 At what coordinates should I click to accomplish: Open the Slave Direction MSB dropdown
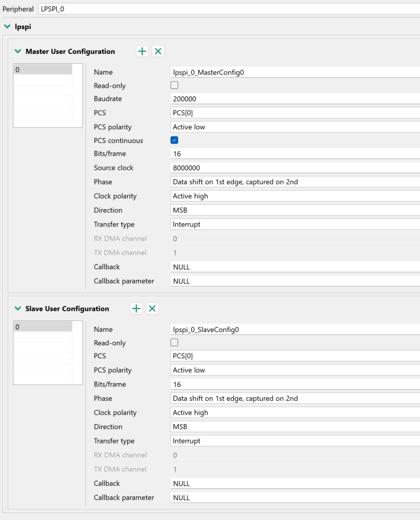(295, 427)
